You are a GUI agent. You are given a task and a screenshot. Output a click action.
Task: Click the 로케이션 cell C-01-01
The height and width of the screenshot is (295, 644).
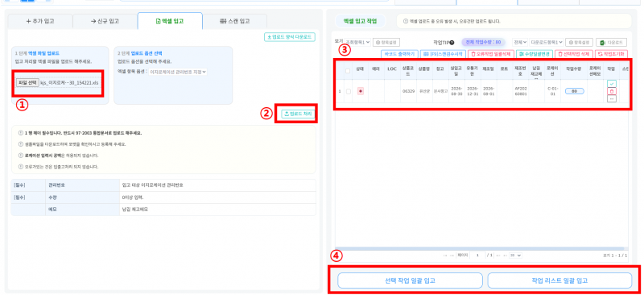(x=553, y=91)
